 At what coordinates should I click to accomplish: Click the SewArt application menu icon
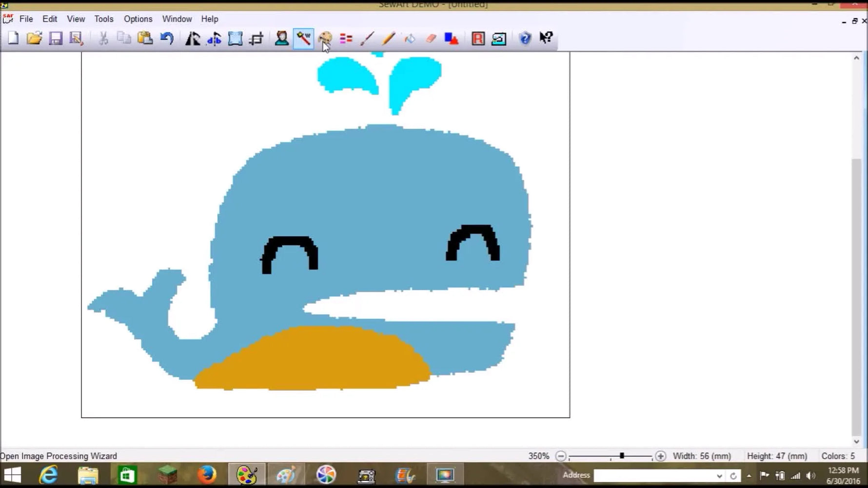click(8, 19)
